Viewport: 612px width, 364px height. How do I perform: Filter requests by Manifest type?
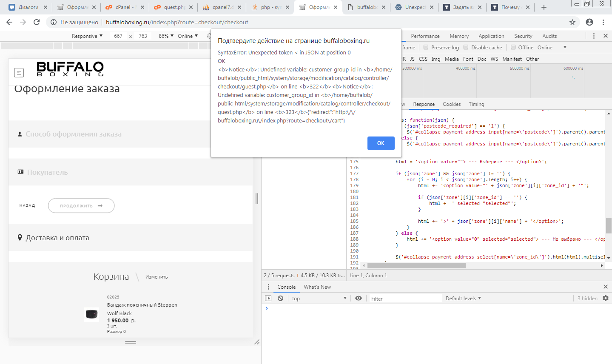pos(512,59)
